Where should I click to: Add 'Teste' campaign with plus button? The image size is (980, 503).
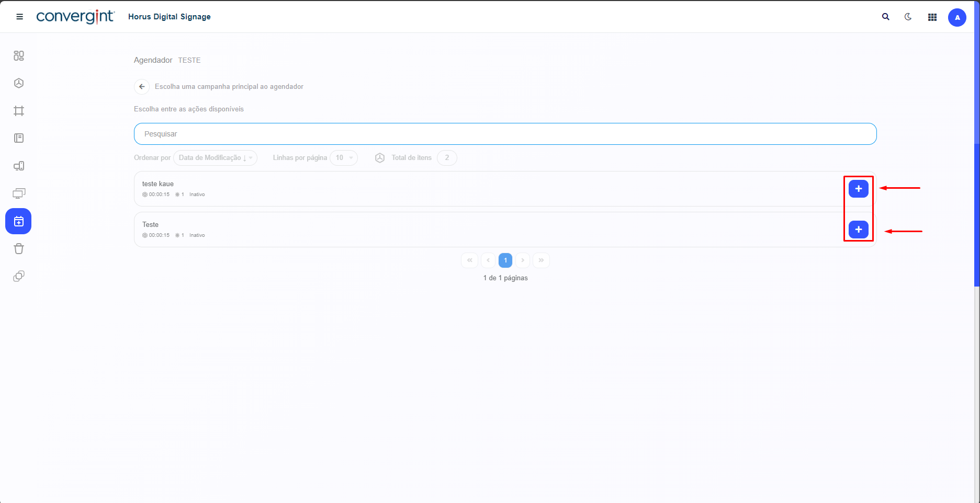coord(858,230)
